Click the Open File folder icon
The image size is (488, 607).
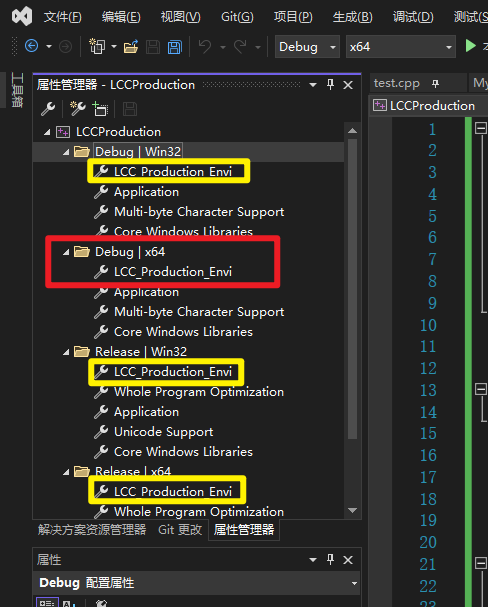[131, 47]
